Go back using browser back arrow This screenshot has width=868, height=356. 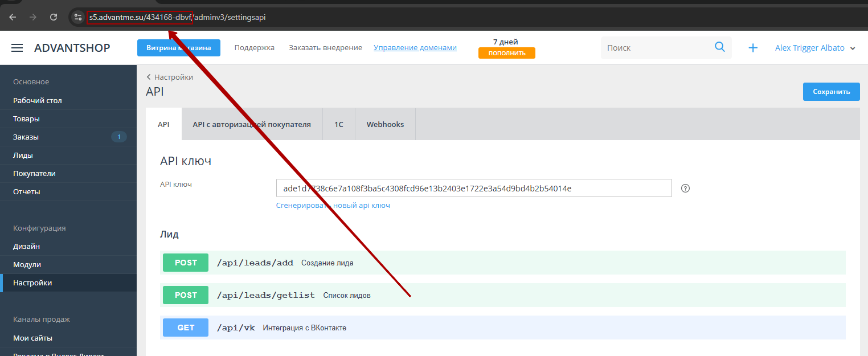click(x=13, y=17)
